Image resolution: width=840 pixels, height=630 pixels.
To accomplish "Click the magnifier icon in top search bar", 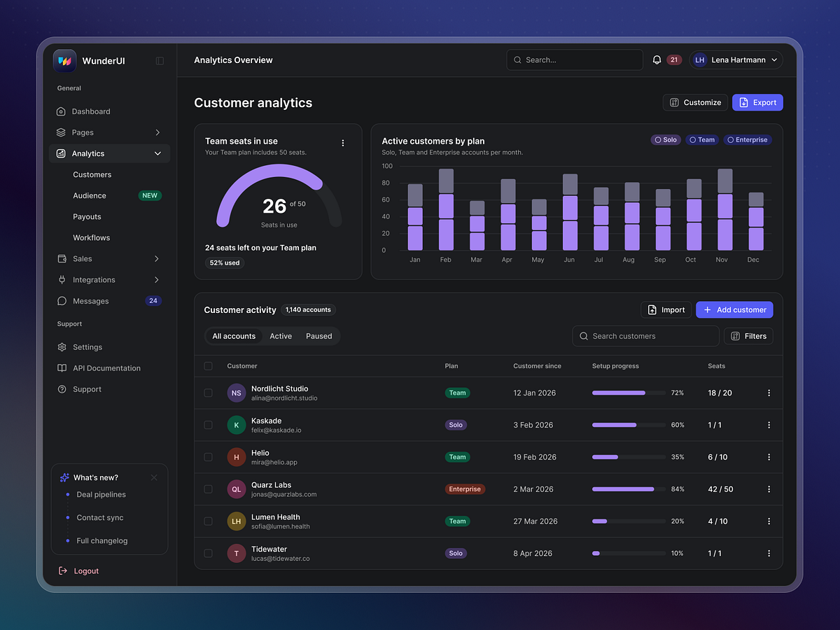I will (x=518, y=60).
